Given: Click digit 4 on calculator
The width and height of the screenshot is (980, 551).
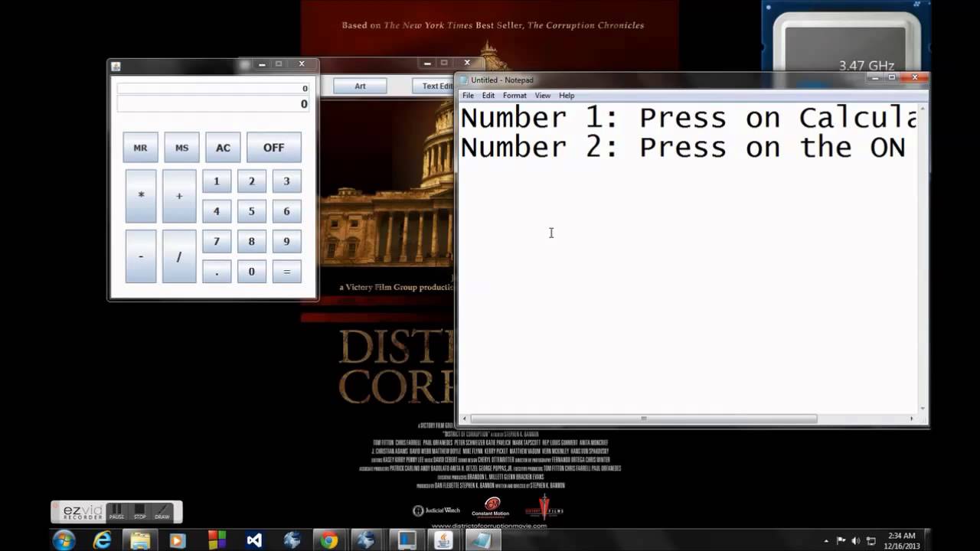Looking at the screenshot, I should [217, 211].
